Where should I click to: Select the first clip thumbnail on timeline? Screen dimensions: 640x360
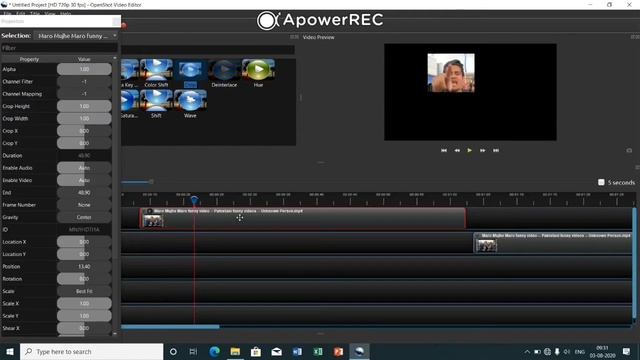(153, 221)
